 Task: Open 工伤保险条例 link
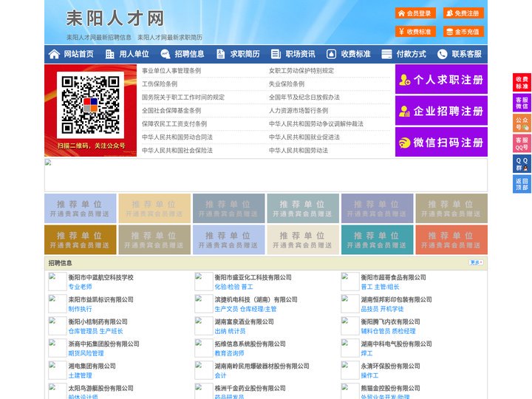pos(160,83)
